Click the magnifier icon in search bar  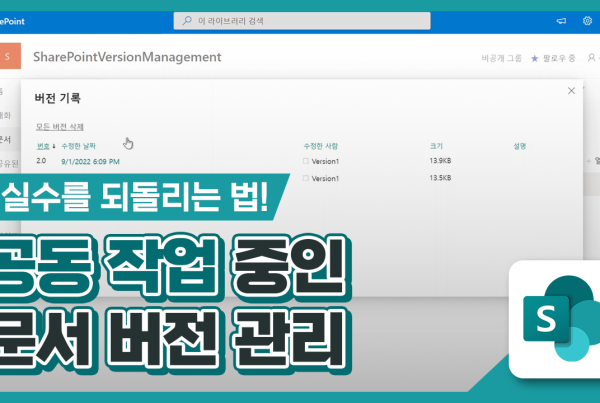click(x=188, y=21)
